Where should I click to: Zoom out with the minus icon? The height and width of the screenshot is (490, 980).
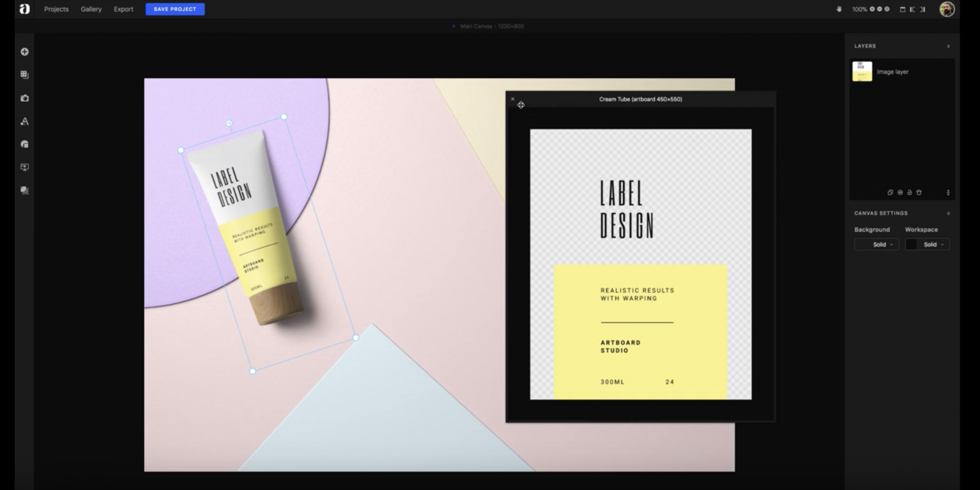[x=879, y=9]
